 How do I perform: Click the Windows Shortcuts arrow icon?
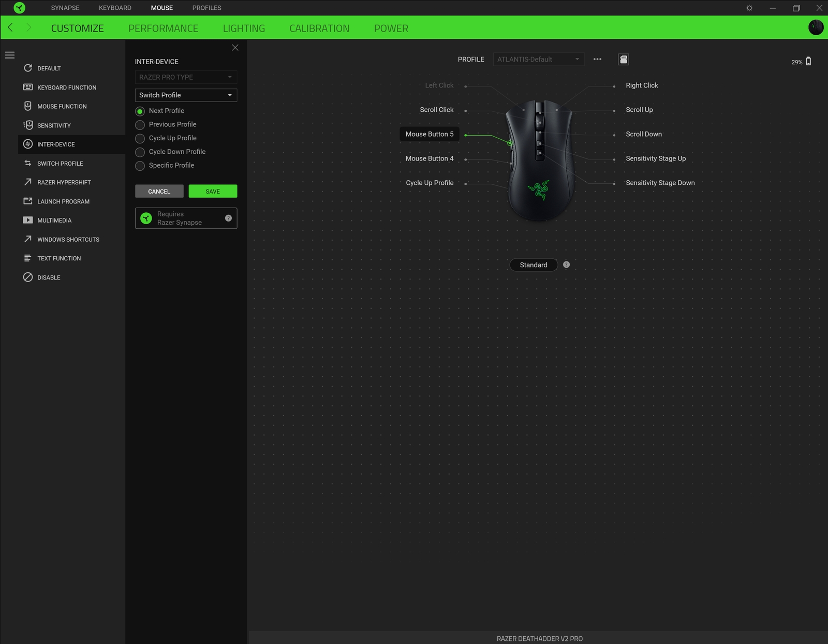(x=28, y=239)
